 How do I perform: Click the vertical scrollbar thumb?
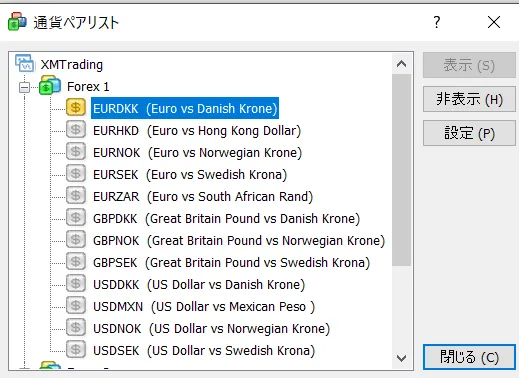click(402, 170)
